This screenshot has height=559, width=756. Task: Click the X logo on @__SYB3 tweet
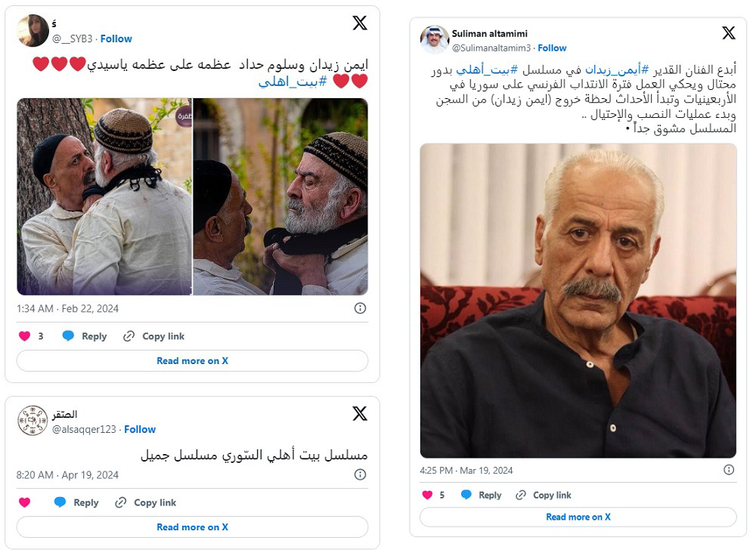360,23
